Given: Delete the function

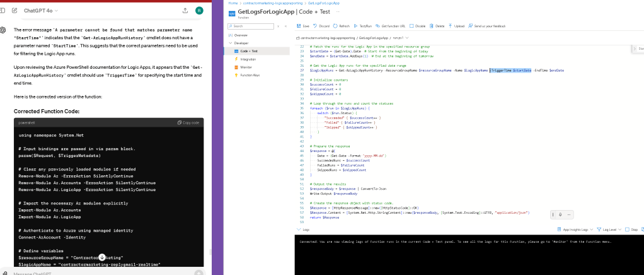Looking at the screenshot, I should pyautogui.click(x=437, y=26).
